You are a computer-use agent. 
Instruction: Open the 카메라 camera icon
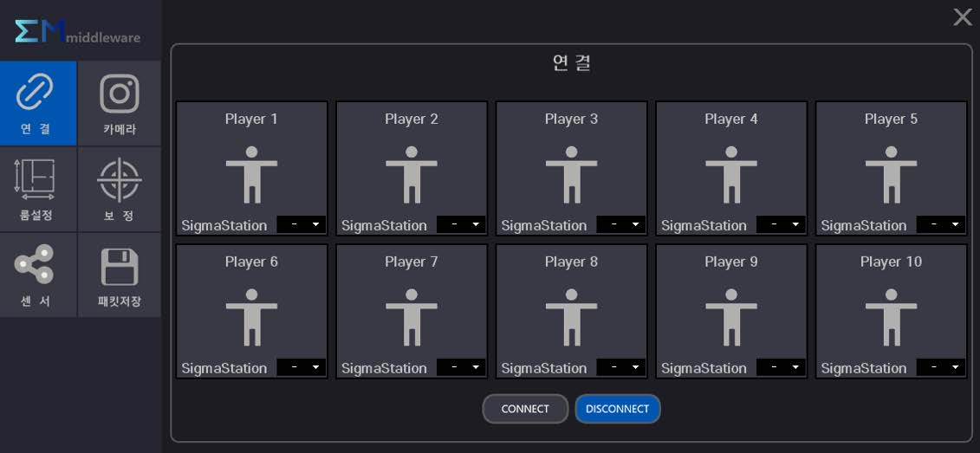[120, 94]
